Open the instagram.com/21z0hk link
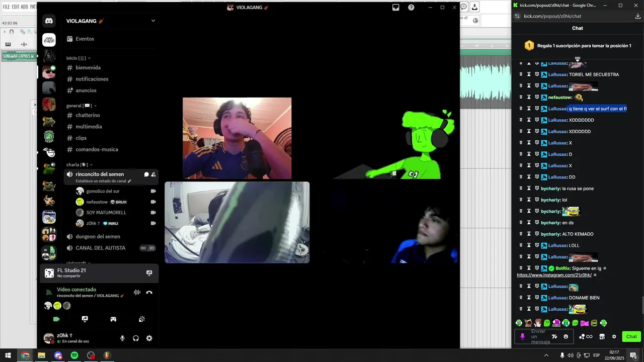Image resolution: width=644 pixels, height=362 pixels. coord(554,275)
